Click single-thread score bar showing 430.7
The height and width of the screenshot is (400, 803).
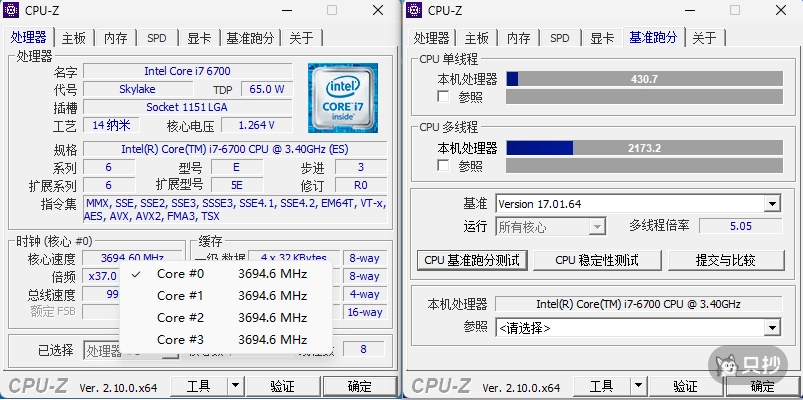pos(644,79)
